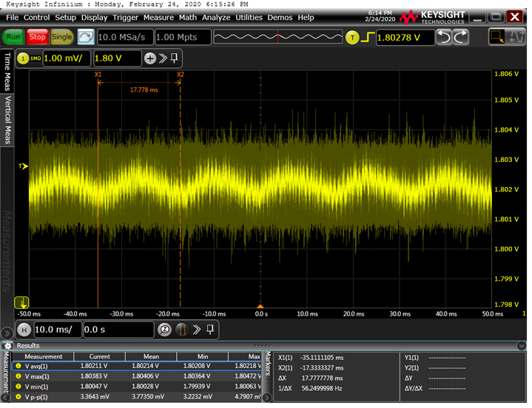Click the rising edge trigger slope icon
The image size is (532, 408).
click(x=368, y=37)
